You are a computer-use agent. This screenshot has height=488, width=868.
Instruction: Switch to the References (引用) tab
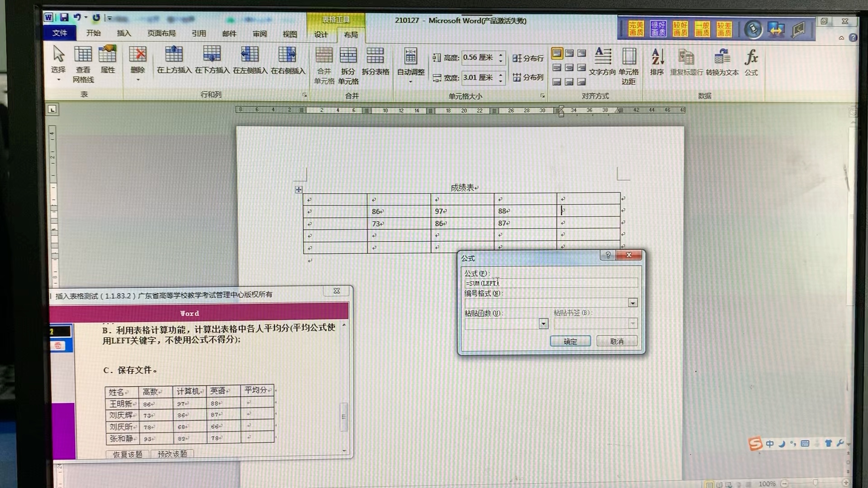[198, 33]
